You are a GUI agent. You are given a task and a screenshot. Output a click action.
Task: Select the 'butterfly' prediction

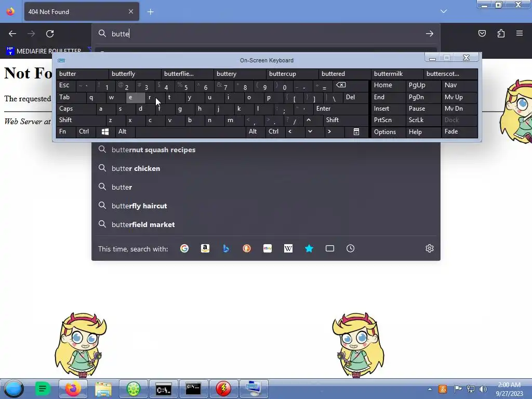tap(135, 74)
